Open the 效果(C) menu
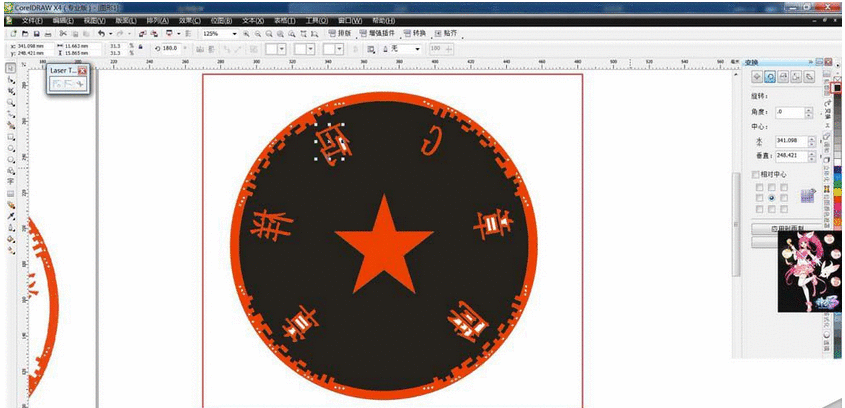 click(x=189, y=20)
